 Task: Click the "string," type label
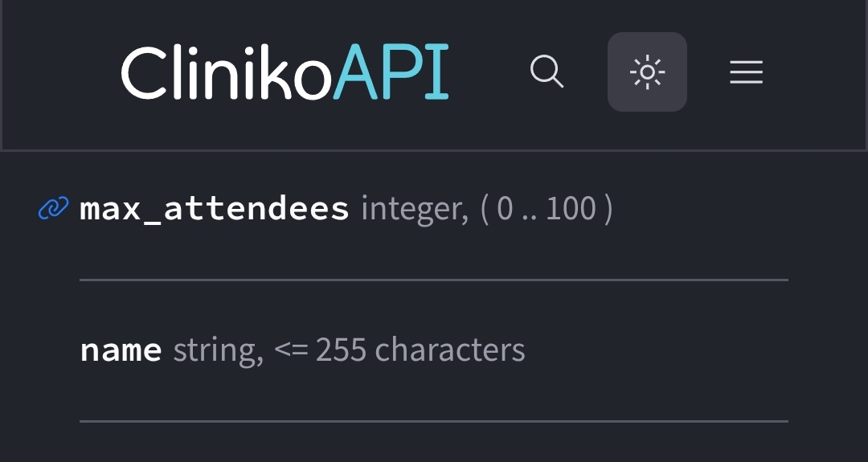[218, 350]
